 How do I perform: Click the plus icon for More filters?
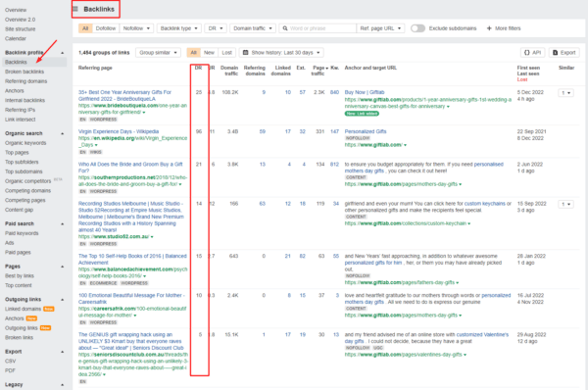pyautogui.click(x=489, y=28)
